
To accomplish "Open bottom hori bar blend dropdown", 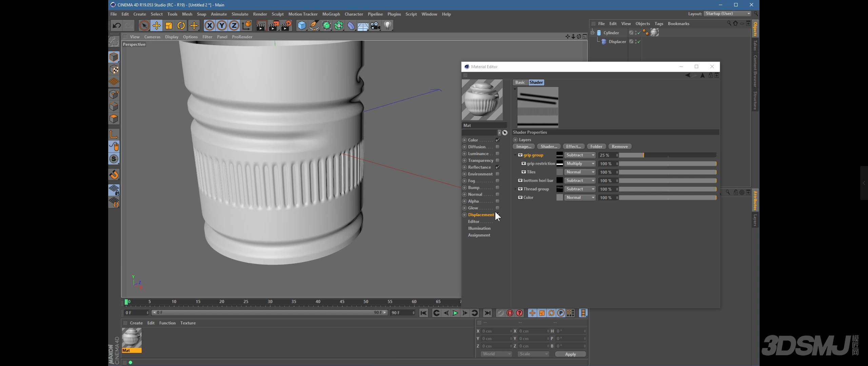I will [580, 180].
